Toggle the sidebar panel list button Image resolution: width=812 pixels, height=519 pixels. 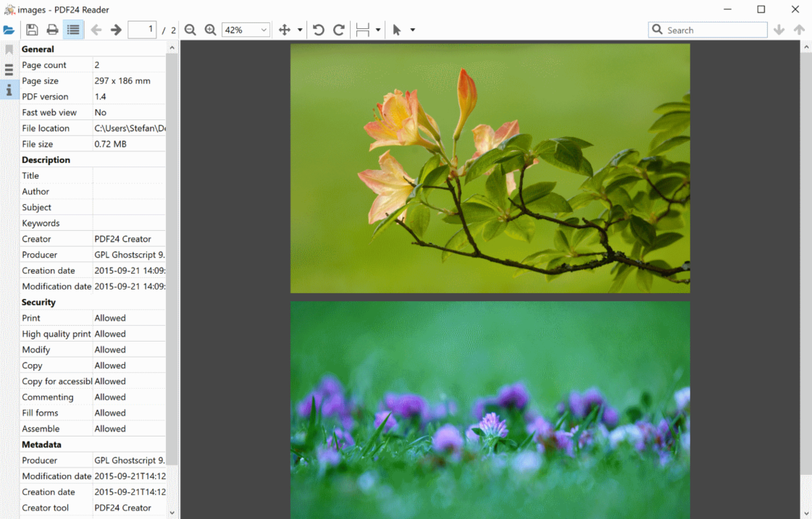(x=73, y=30)
